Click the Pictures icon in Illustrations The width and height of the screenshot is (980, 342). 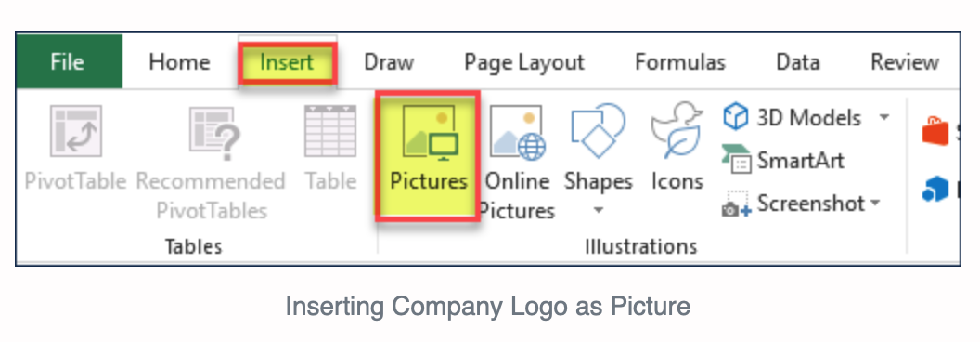click(431, 132)
